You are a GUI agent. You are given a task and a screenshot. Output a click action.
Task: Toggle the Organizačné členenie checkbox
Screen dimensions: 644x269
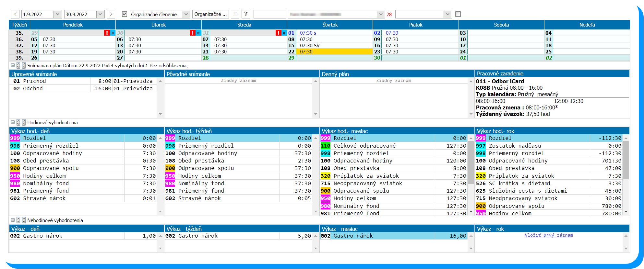pos(125,14)
